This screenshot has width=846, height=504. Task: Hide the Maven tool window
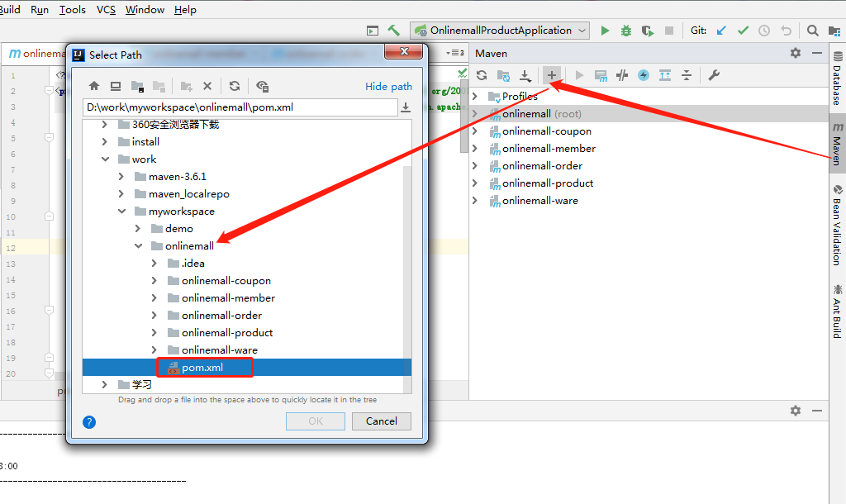[817, 53]
